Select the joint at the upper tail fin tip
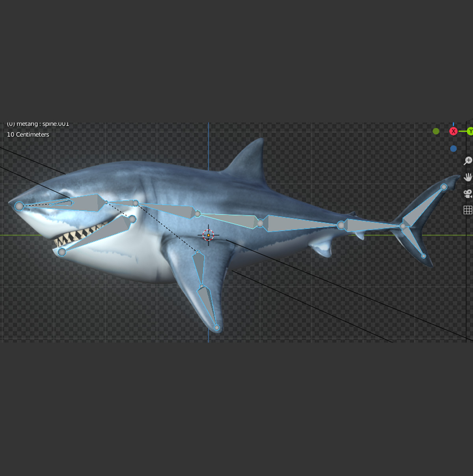The image size is (473, 476). (444, 187)
